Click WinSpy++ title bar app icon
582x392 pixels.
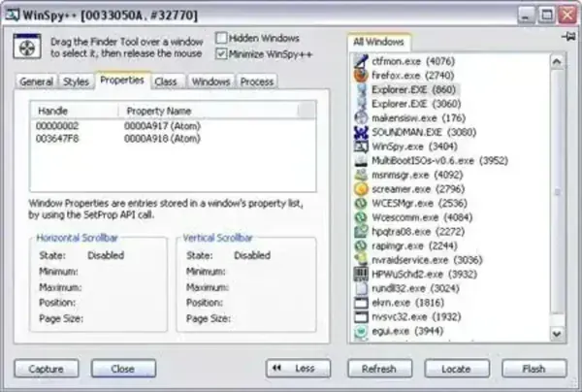pos(13,16)
